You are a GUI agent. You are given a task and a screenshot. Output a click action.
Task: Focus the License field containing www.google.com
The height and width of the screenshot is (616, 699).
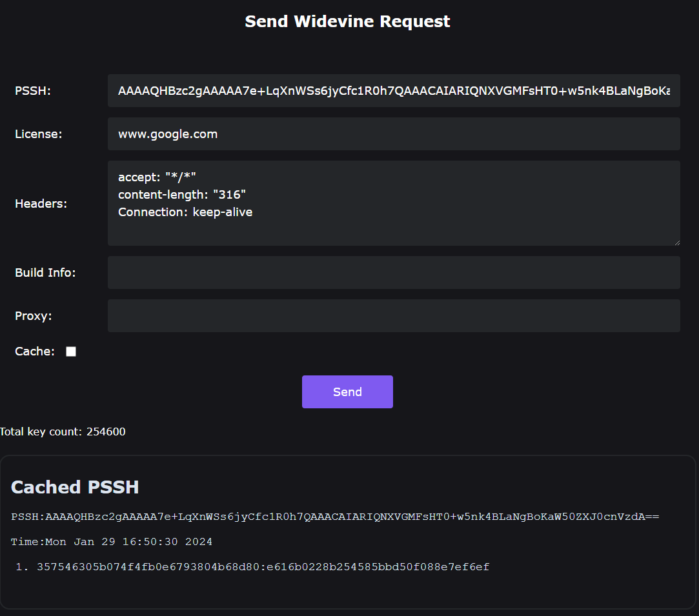[x=394, y=134]
